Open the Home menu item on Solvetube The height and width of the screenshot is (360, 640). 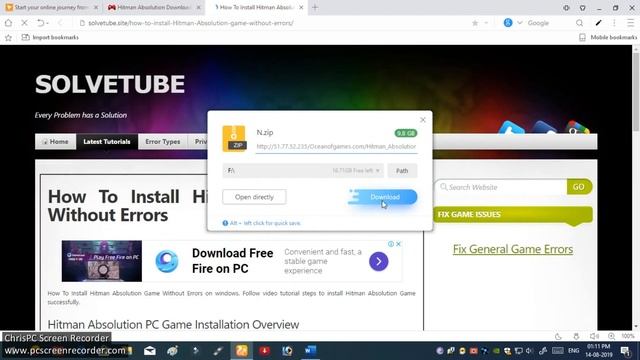pyautogui.click(x=56, y=142)
